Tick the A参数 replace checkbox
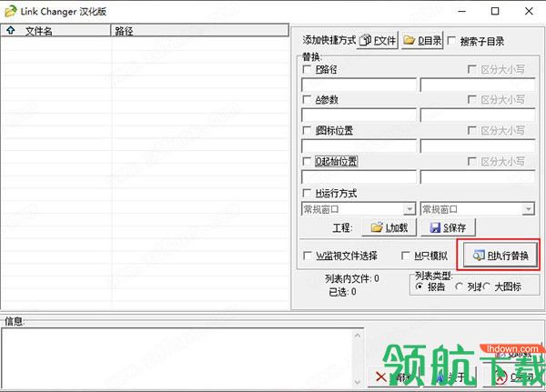 tap(307, 100)
